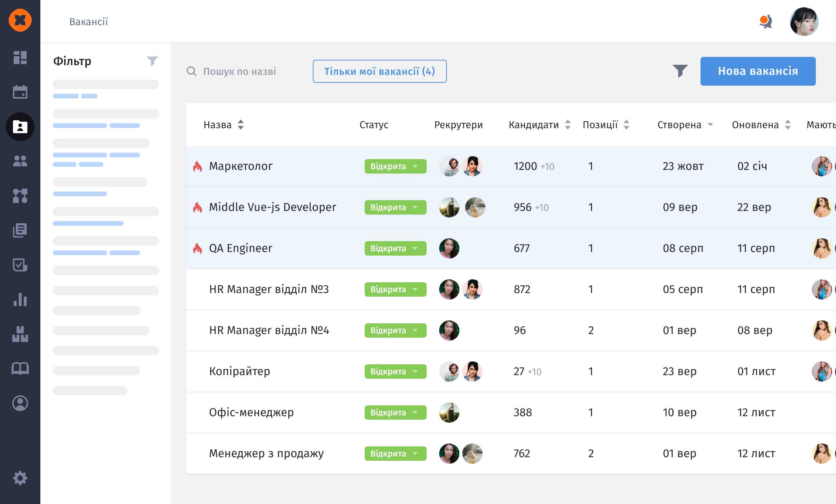Toggle Тільки мої вакансії (4) filter
The image size is (836, 504).
(379, 71)
